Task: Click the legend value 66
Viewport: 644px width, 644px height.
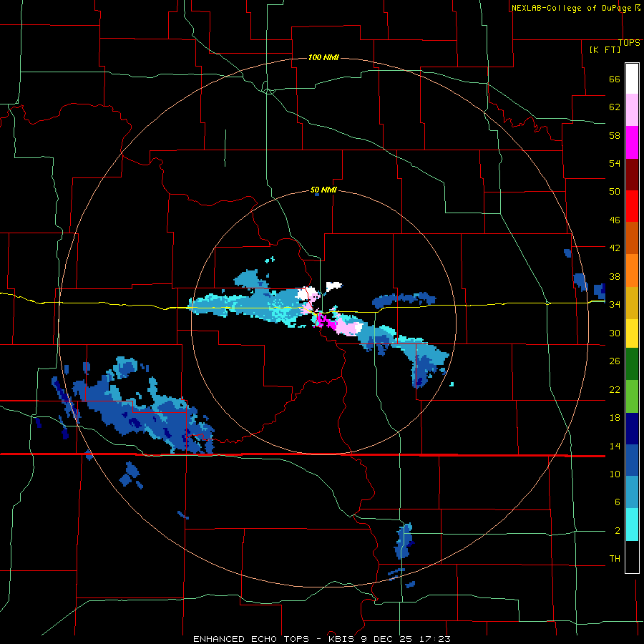Action: point(615,79)
